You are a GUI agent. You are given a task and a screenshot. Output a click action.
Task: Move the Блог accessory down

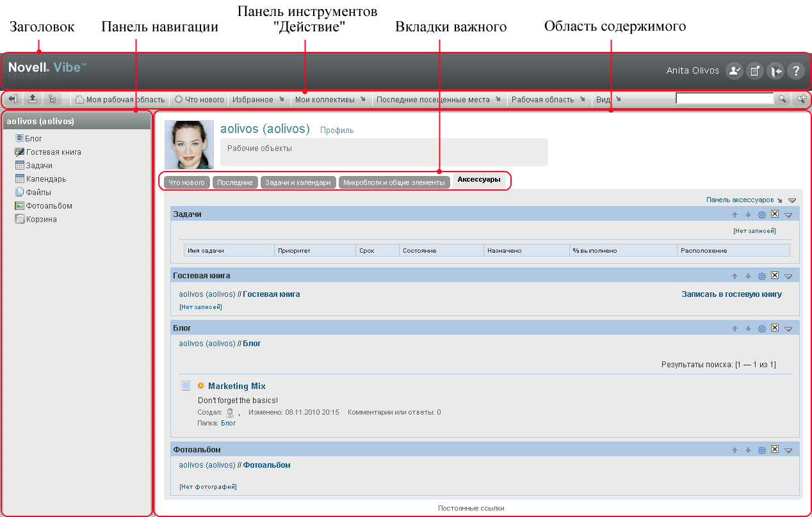coord(748,328)
